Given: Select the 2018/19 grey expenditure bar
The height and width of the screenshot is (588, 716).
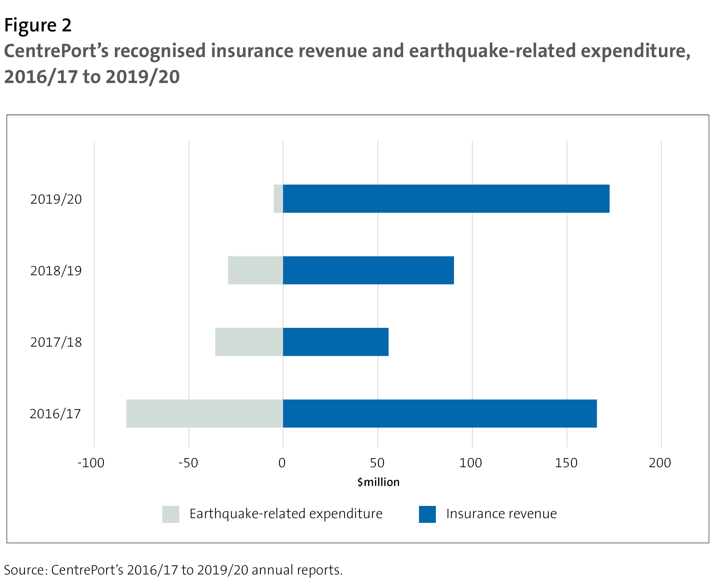Looking at the screenshot, I should click(256, 270).
